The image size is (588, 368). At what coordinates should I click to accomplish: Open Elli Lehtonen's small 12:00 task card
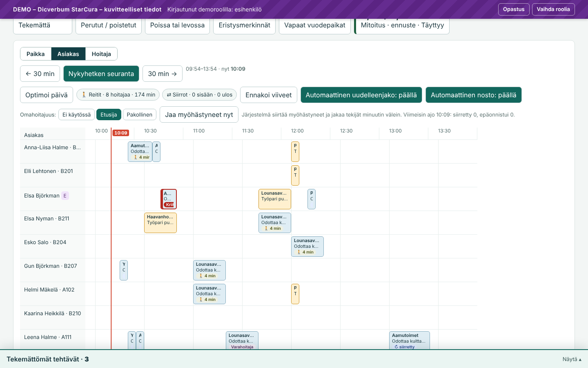coord(295,175)
